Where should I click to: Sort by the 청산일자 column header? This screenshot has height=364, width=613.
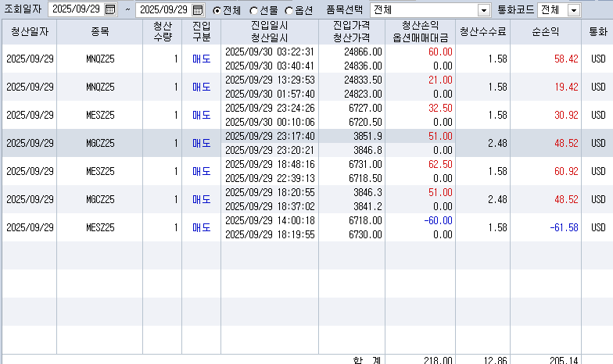[30, 31]
